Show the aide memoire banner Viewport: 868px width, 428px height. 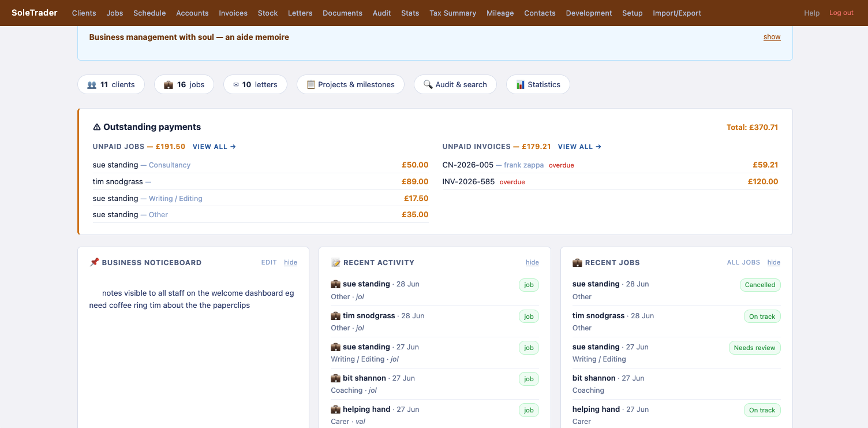click(x=772, y=37)
